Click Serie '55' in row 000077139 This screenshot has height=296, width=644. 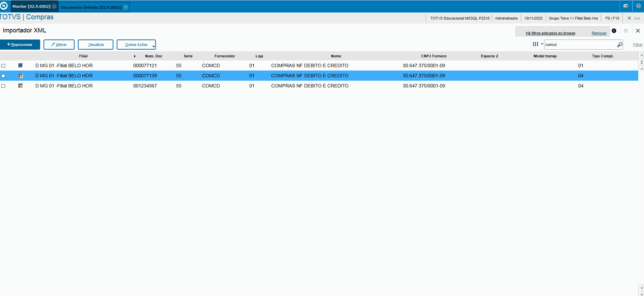click(179, 76)
